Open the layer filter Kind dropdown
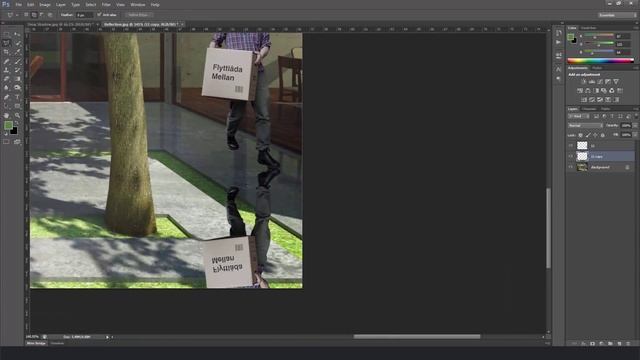This screenshot has height=360, width=640. coord(578,116)
